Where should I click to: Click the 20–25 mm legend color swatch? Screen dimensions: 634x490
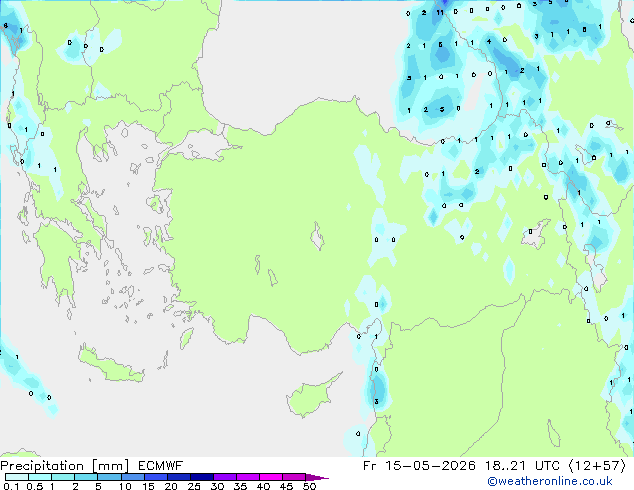click(178, 477)
